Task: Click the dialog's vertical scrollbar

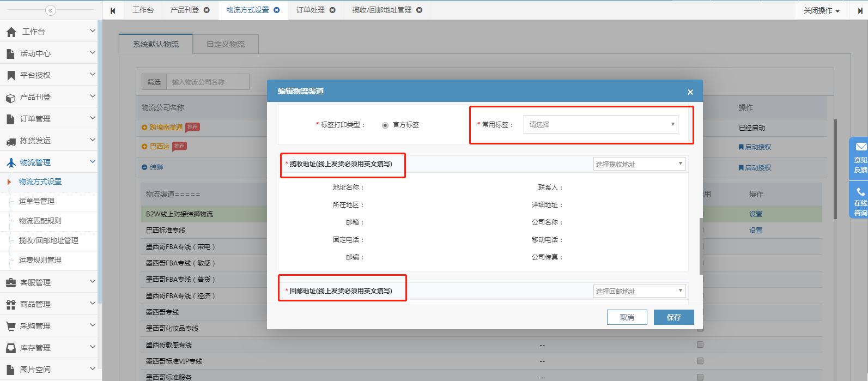Action: coord(701,245)
